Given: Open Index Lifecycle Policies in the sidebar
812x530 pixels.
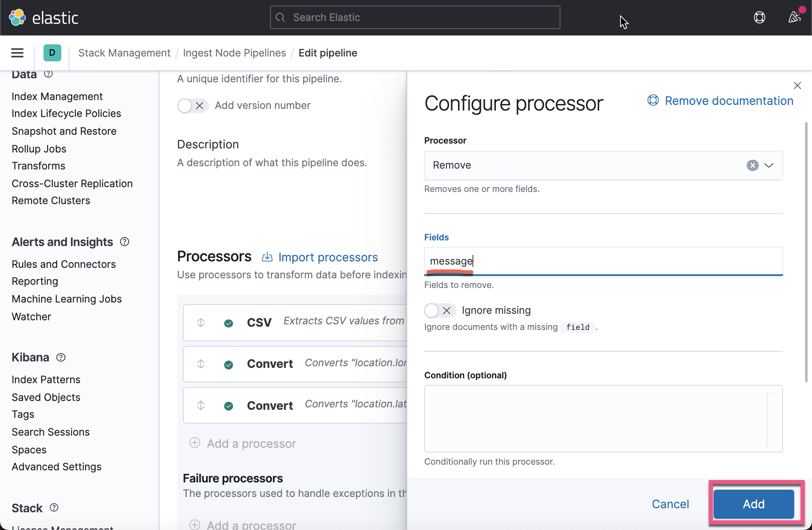Looking at the screenshot, I should [66, 113].
